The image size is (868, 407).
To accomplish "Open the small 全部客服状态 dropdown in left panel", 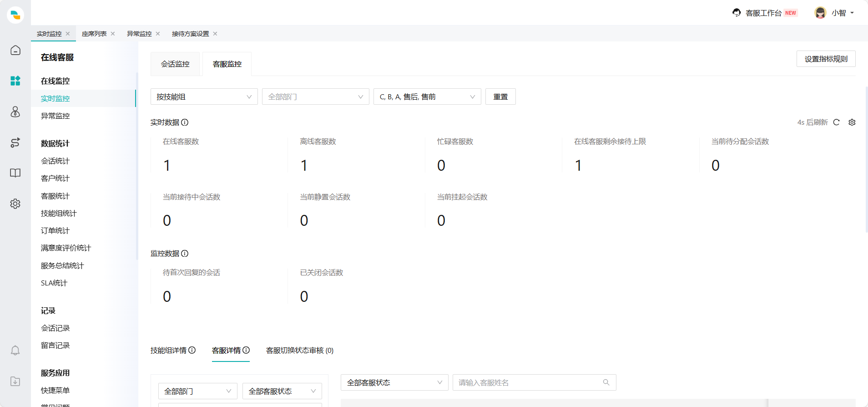I will click(282, 391).
